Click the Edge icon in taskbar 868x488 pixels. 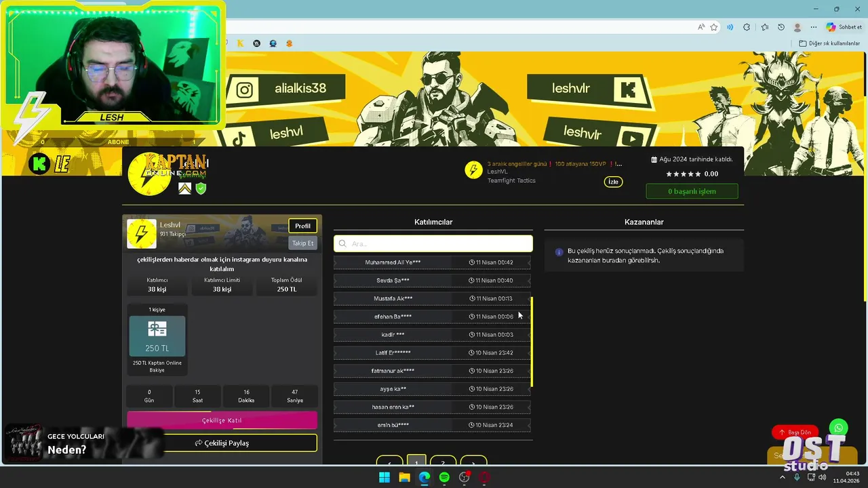coord(425,477)
